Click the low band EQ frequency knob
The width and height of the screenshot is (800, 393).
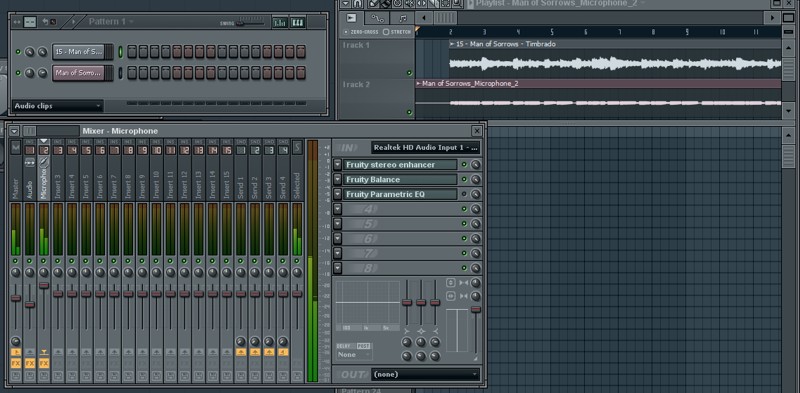click(407, 342)
